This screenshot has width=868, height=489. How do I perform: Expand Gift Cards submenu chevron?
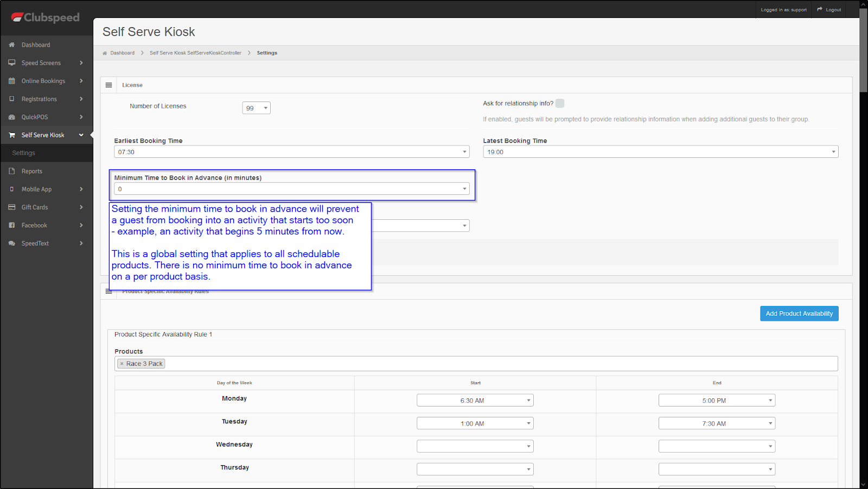pyautogui.click(x=81, y=207)
